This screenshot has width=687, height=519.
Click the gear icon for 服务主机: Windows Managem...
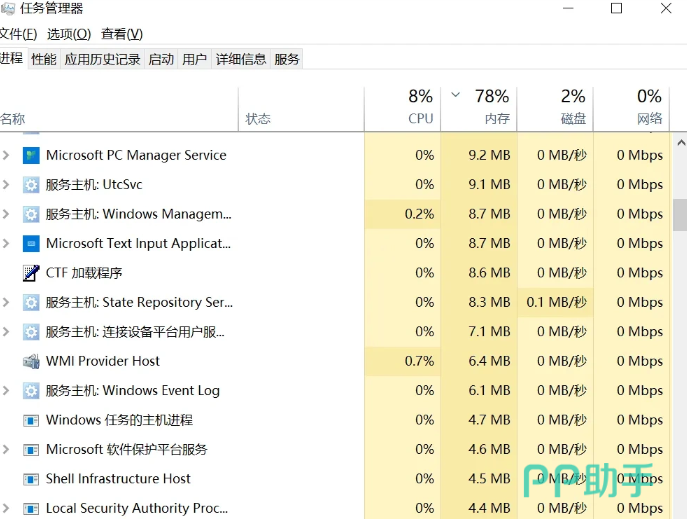(x=31, y=214)
